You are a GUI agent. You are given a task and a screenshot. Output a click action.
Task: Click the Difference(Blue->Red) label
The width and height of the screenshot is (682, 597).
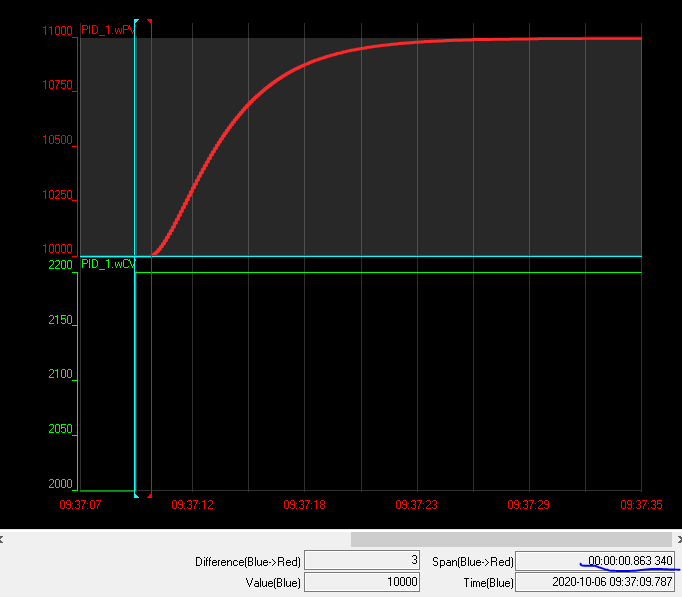click(248, 562)
